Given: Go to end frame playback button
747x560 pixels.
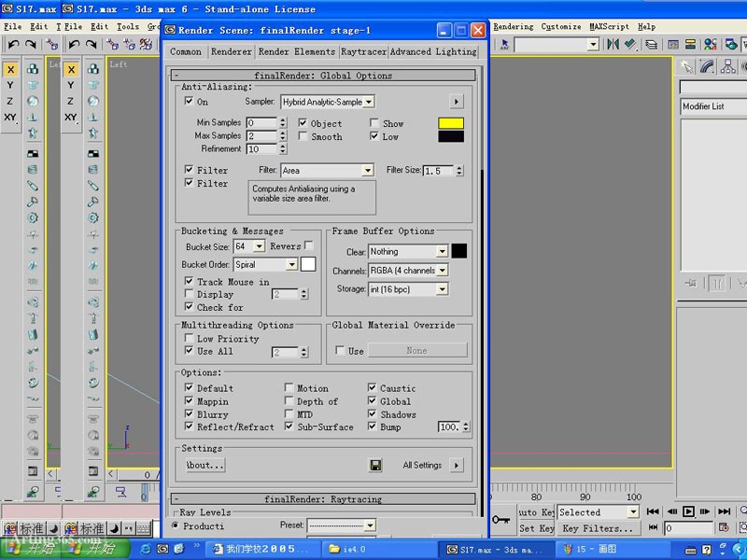Looking at the screenshot, I should tap(725, 511).
